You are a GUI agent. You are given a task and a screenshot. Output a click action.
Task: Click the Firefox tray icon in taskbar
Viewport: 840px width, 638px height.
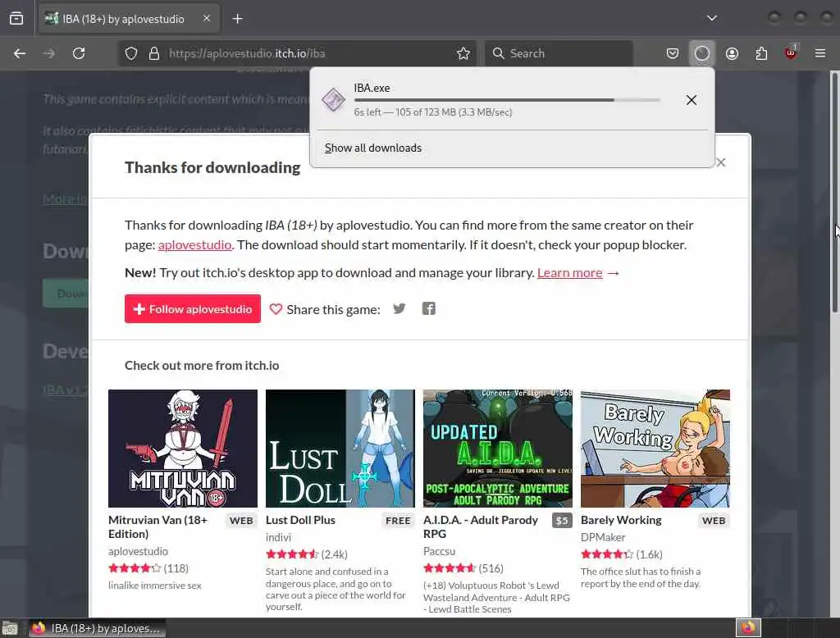pos(748,627)
